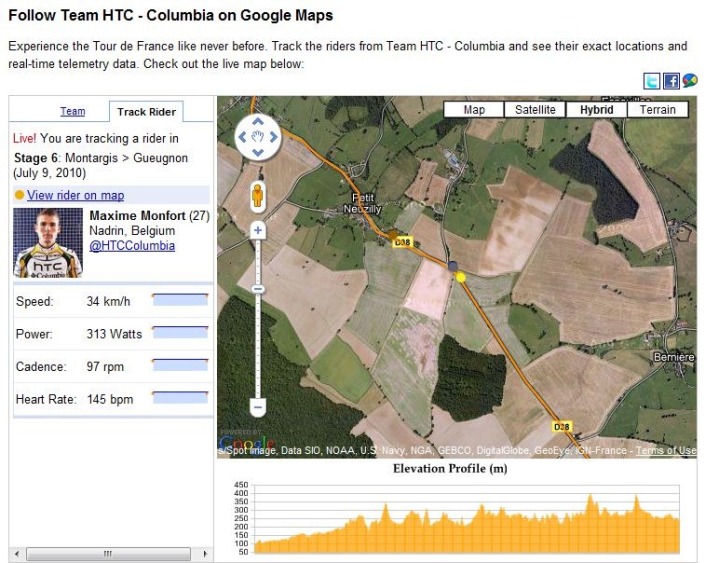Click the Speed sparkline bar
Image resolution: width=719 pixels, height=563 pixels.
(180, 300)
